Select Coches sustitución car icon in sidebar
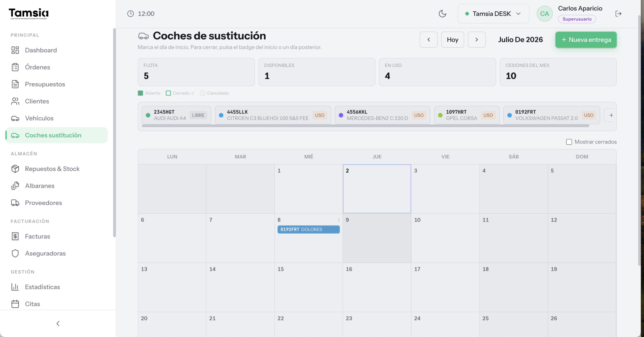This screenshot has height=337, width=644. pos(15,135)
